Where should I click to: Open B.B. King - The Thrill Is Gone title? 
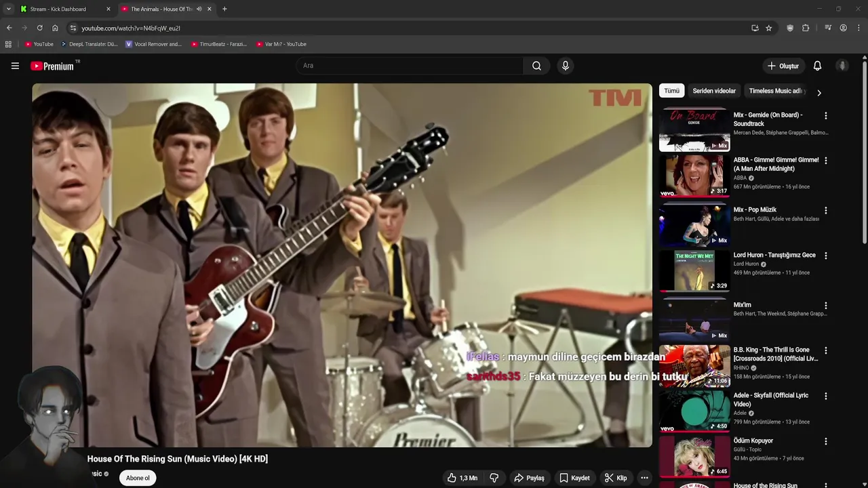776,354
